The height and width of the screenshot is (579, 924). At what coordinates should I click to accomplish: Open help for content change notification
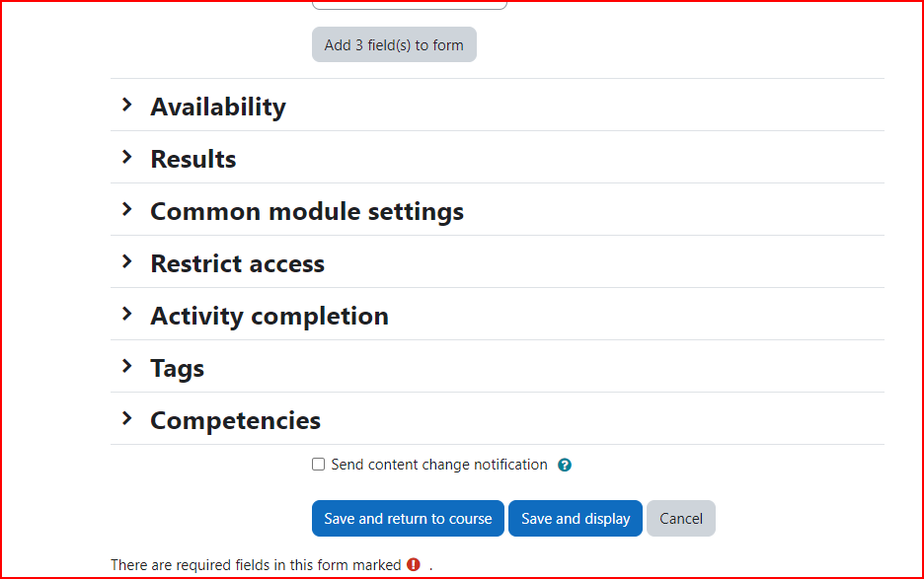click(x=564, y=465)
